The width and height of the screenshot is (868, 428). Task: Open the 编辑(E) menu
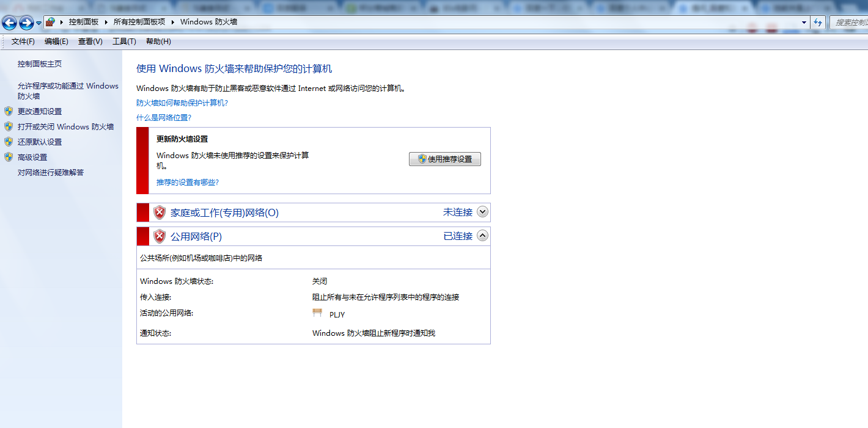(56, 42)
